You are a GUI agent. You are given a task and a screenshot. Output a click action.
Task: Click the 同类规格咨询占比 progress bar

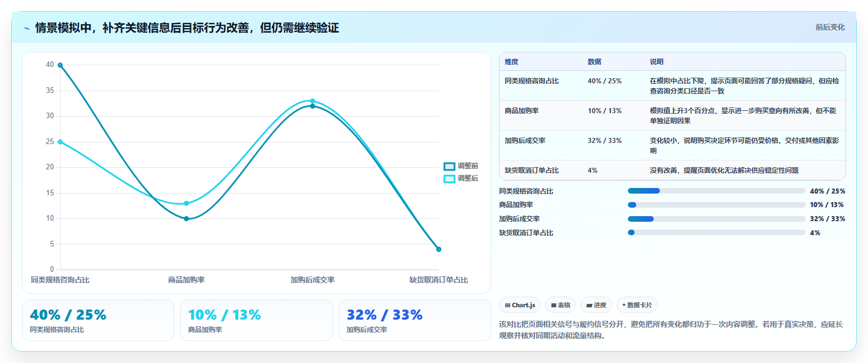[717, 191]
